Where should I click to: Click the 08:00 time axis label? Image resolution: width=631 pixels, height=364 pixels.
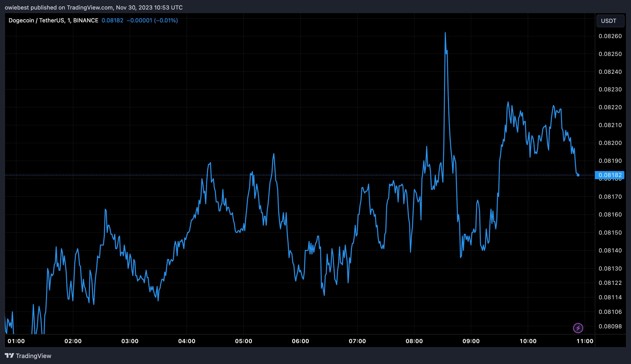tap(414, 341)
